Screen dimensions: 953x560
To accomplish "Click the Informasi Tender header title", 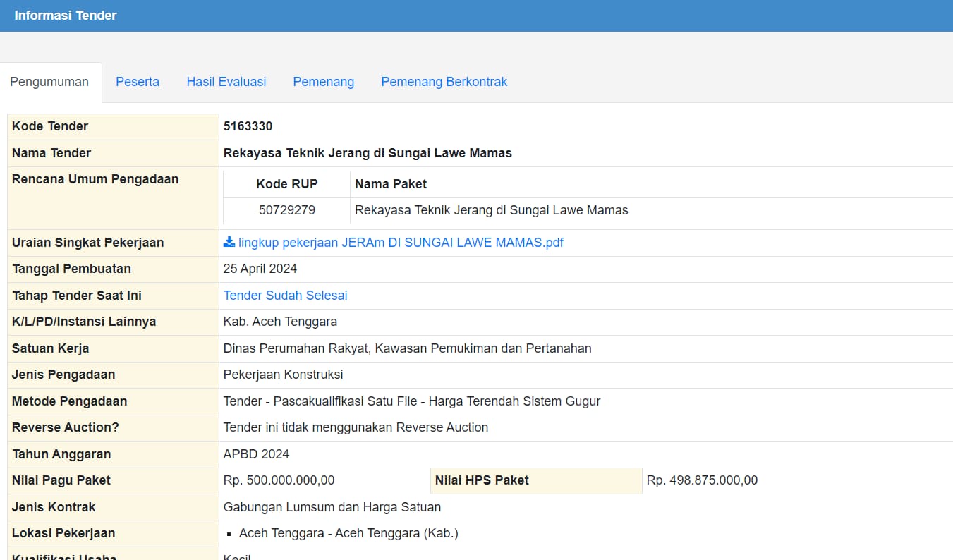I will [x=66, y=16].
